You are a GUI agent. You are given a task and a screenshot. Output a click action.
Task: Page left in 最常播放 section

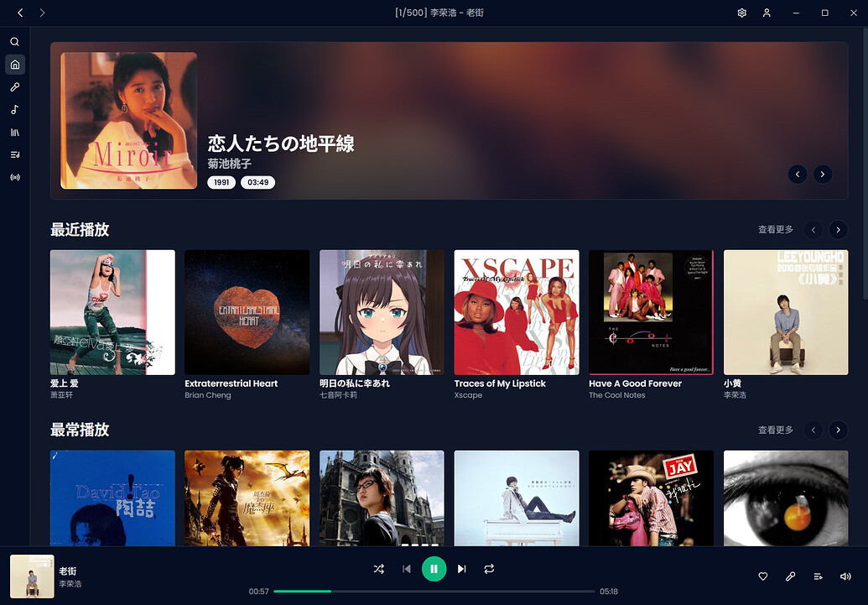813,430
